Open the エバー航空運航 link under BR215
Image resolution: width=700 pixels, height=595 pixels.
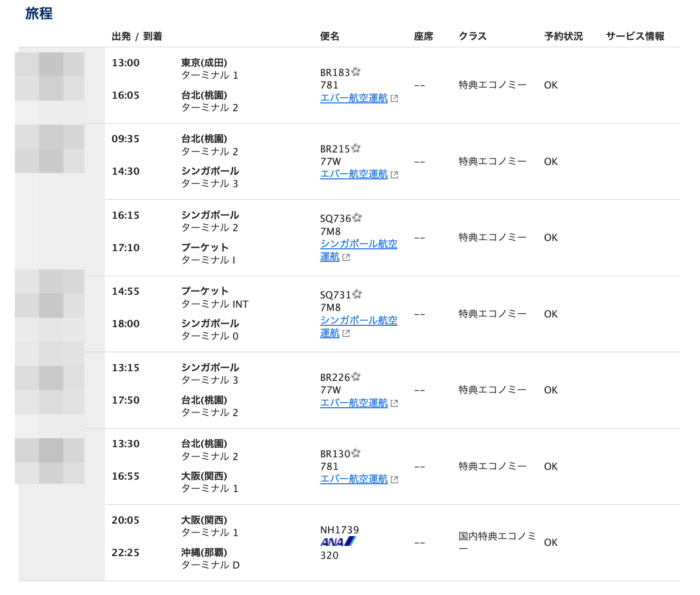(353, 174)
